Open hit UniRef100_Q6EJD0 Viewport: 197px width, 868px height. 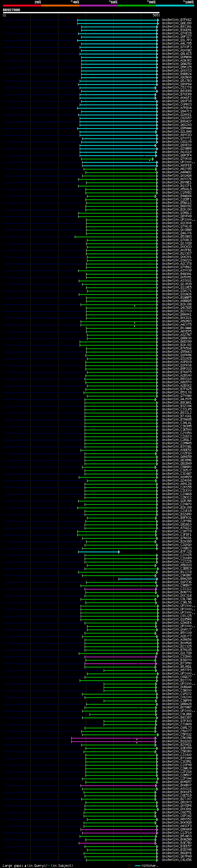[177, 23]
